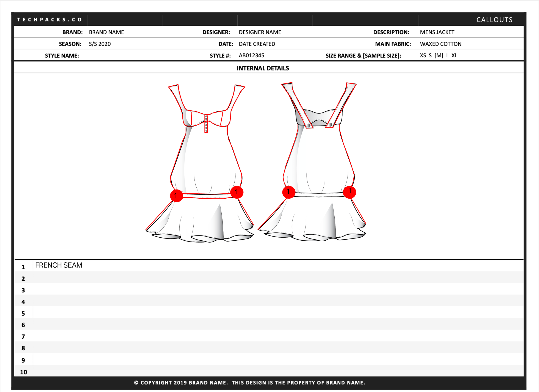Click the TECHPACKS.CO logo text
The height and width of the screenshot is (392, 539).
49,19
